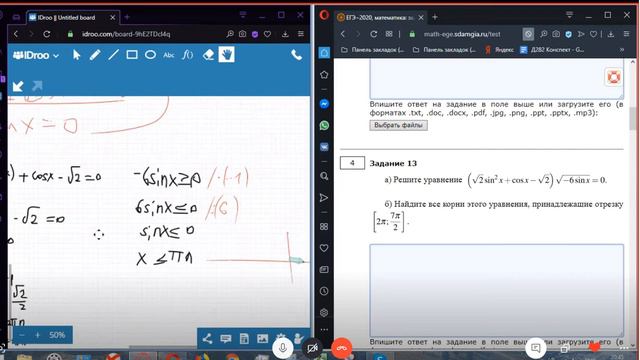Click the math-ege.sdamgia.ru address bar
This screenshot has width=640, height=360.
462,34
